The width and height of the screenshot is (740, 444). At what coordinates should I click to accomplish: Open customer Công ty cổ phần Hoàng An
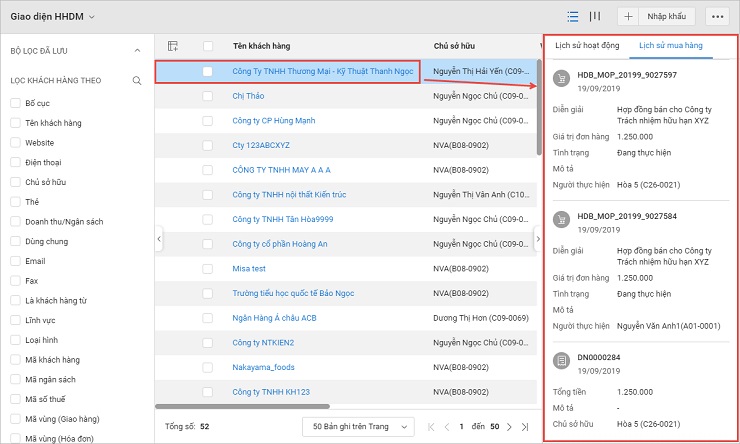pos(280,244)
